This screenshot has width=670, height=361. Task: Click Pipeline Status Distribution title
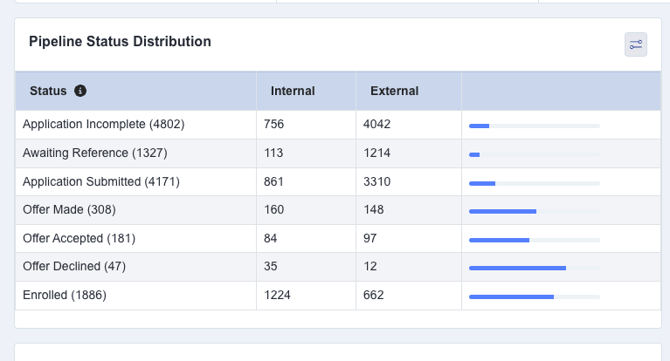(x=120, y=41)
